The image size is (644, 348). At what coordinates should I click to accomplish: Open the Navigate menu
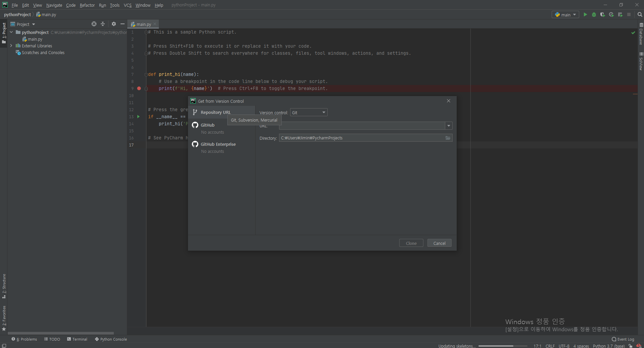[x=54, y=5]
